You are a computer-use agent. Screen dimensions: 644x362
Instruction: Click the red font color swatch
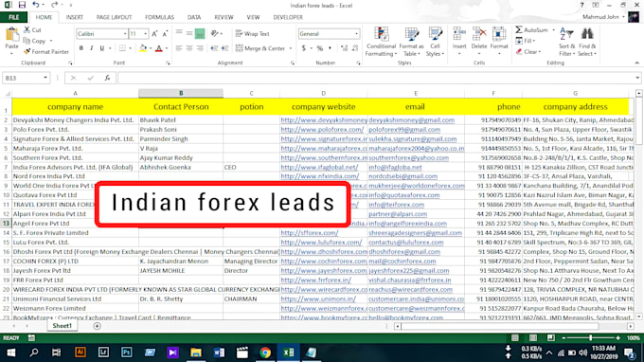tap(159, 48)
